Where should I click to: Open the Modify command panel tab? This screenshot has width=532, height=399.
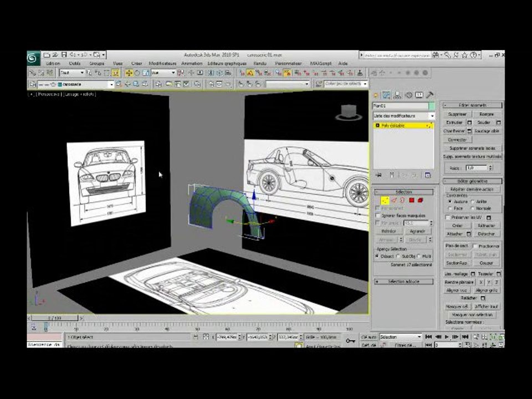[x=386, y=95]
